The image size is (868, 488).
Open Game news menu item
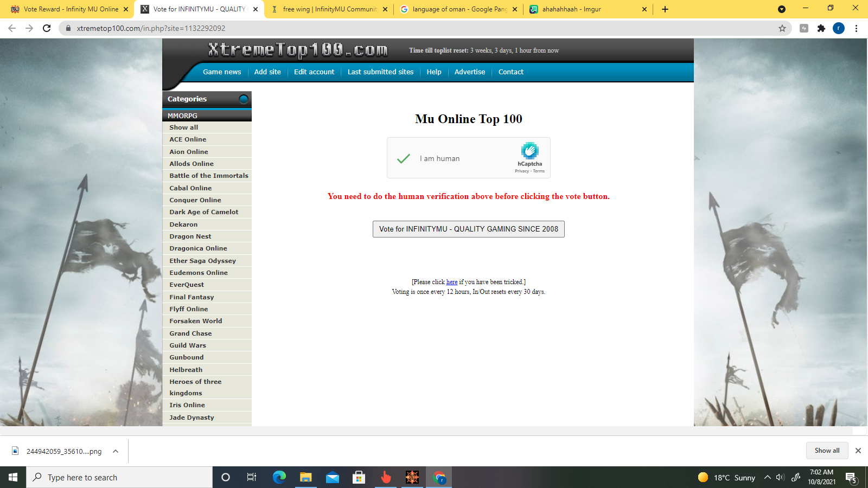tap(222, 72)
